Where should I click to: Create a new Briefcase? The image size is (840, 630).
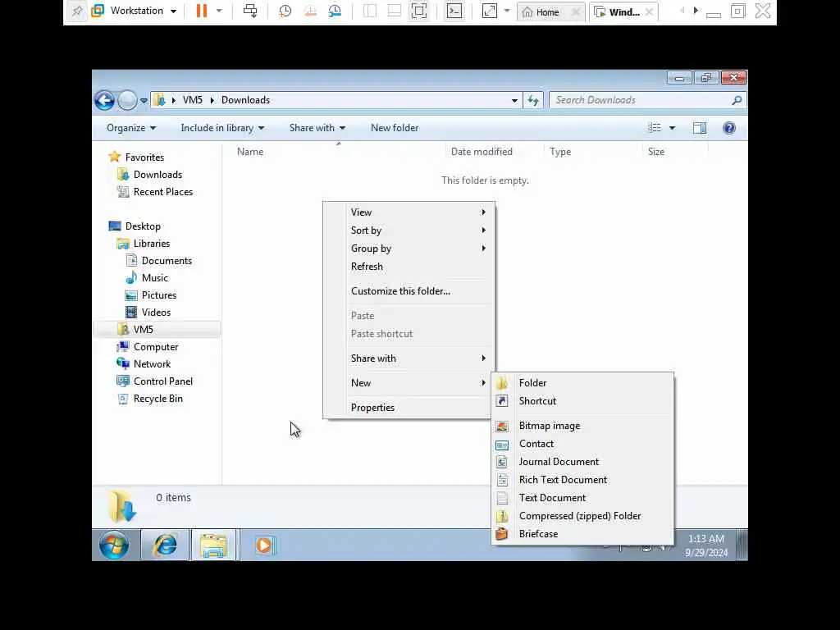coord(582,534)
